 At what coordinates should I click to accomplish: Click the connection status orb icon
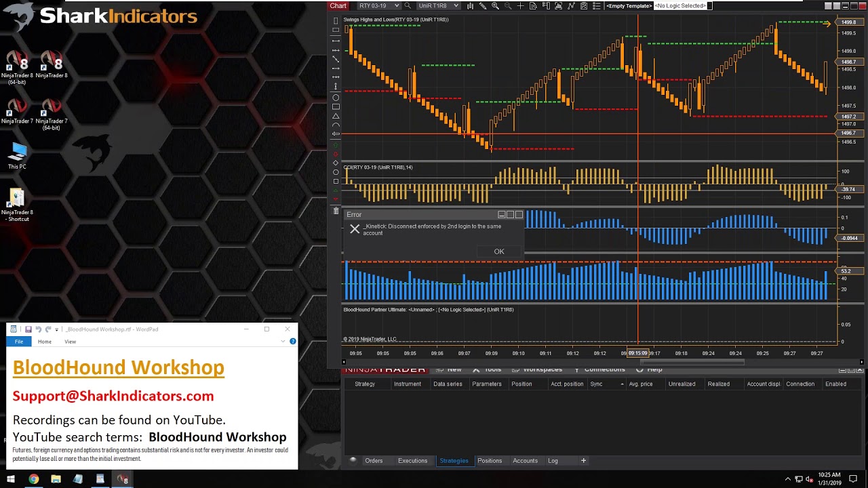pos(353,460)
